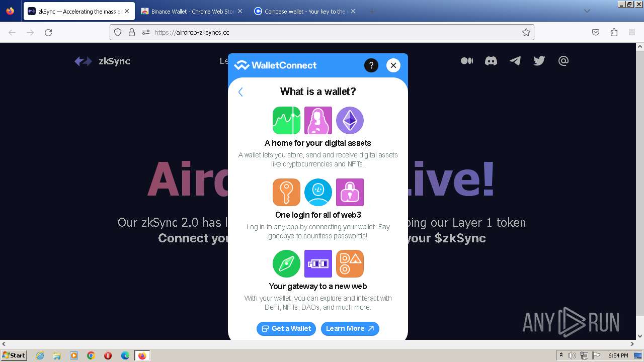Click the WalletConnect help question mark icon

pos(371,65)
